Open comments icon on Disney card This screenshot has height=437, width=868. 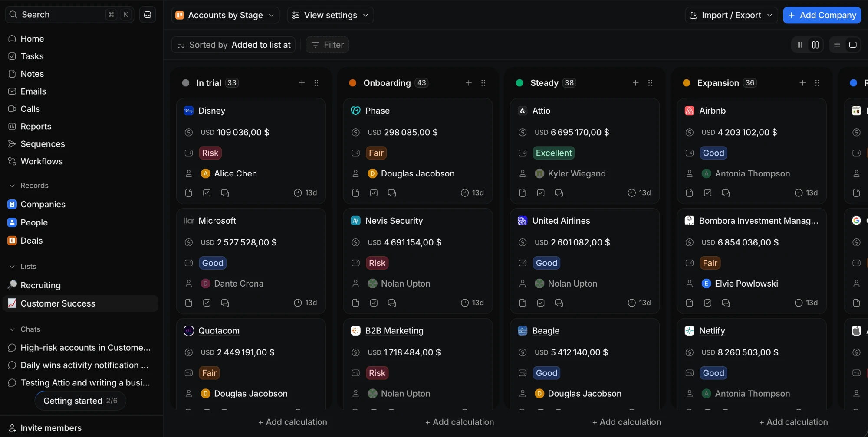pyautogui.click(x=225, y=193)
